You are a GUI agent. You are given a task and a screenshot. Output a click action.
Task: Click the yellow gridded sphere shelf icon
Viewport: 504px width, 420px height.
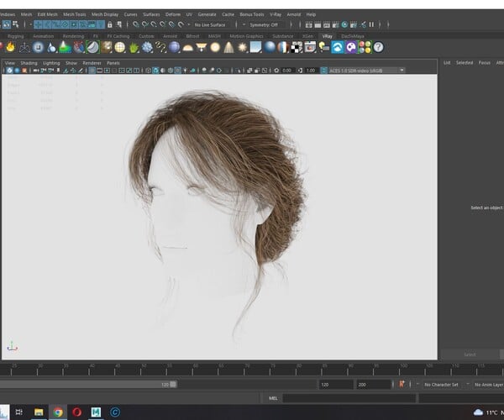[x=119, y=47]
